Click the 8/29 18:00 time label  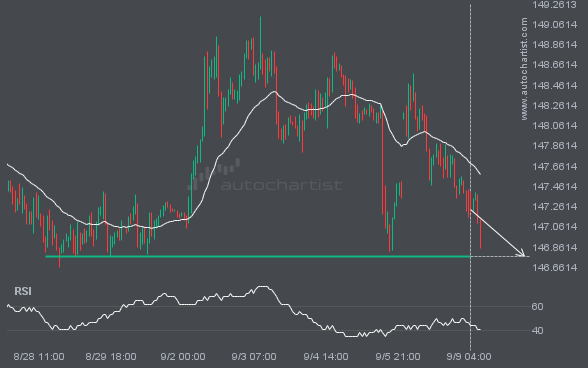[111, 356]
